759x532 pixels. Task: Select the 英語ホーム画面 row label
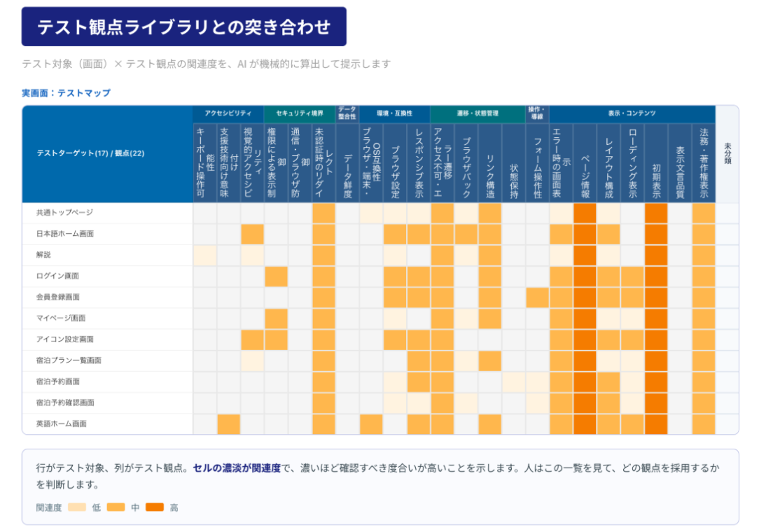click(62, 423)
